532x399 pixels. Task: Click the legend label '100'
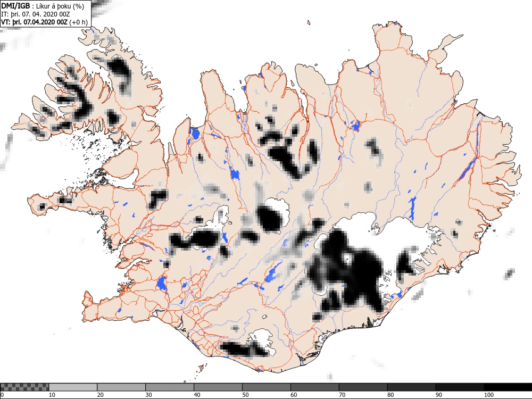point(488,395)
